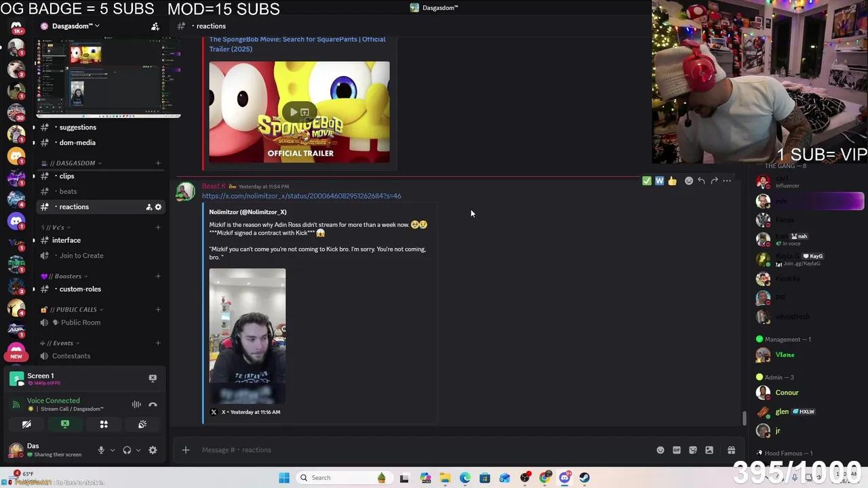The image size is (868, 488).
Task: Add a channel to the Boosters category
Action: (158, 277)
